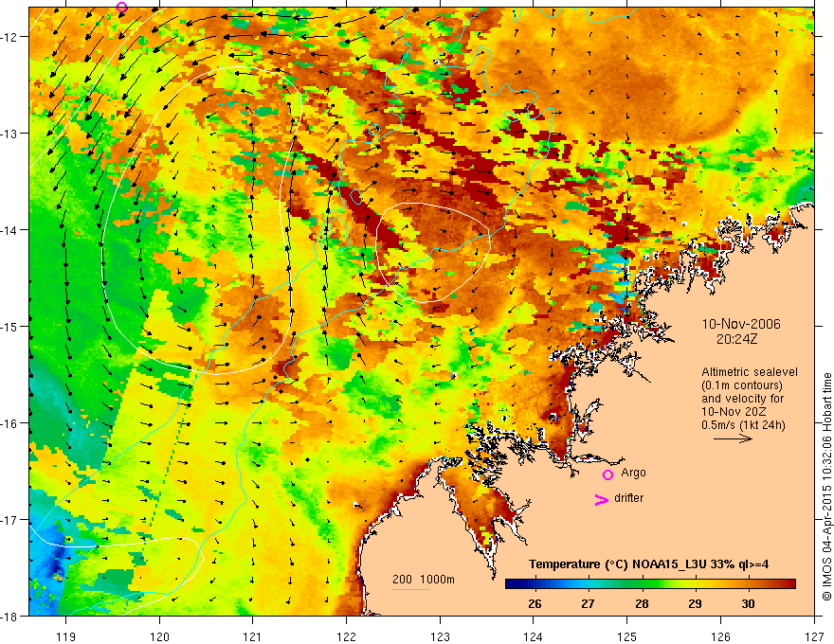Click the color bar label "29"

click(x=695, y=604)
